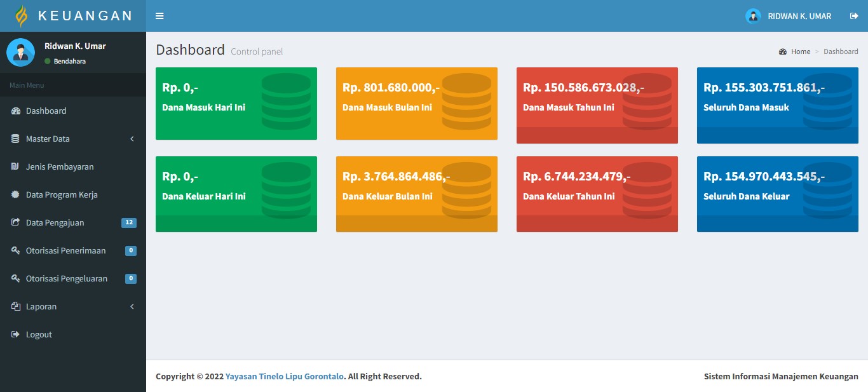Toggle the sidebar with hamburger icon
Image resolution: width=868 pixels, height=392 pixels.
click(x=159, y=16)
